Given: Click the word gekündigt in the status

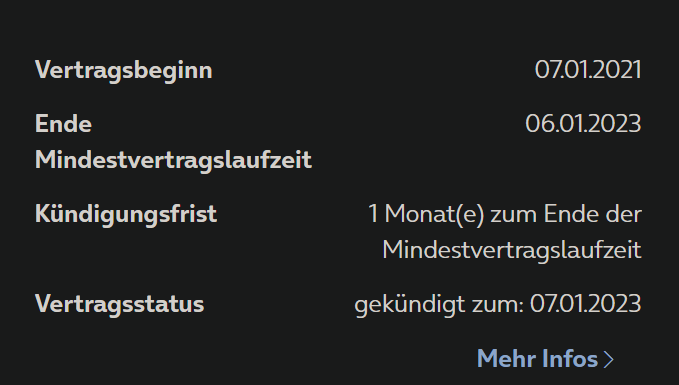Looking at the screenshot, I should tap(410, 305).
